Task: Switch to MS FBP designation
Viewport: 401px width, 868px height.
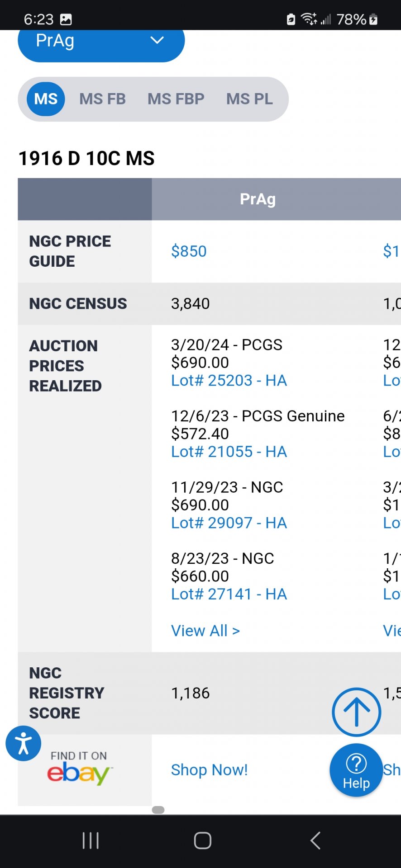Action: pos(176,99)
